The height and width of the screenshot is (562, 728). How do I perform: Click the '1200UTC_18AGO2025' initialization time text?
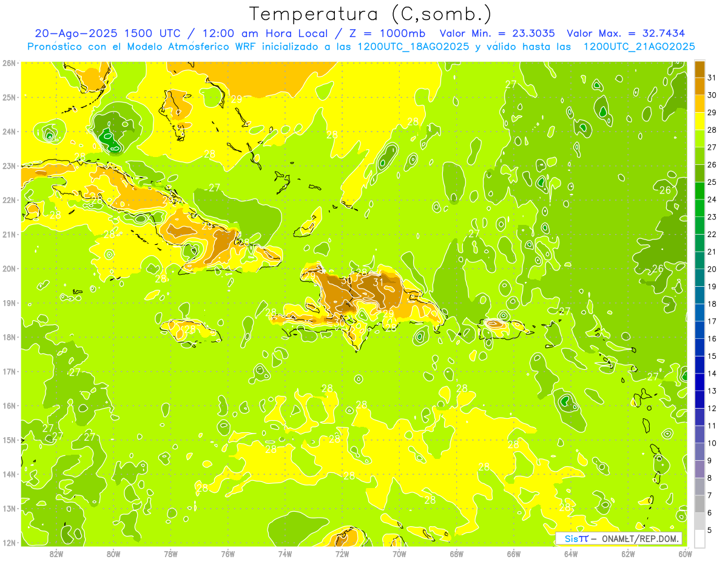tap(413, 47)
